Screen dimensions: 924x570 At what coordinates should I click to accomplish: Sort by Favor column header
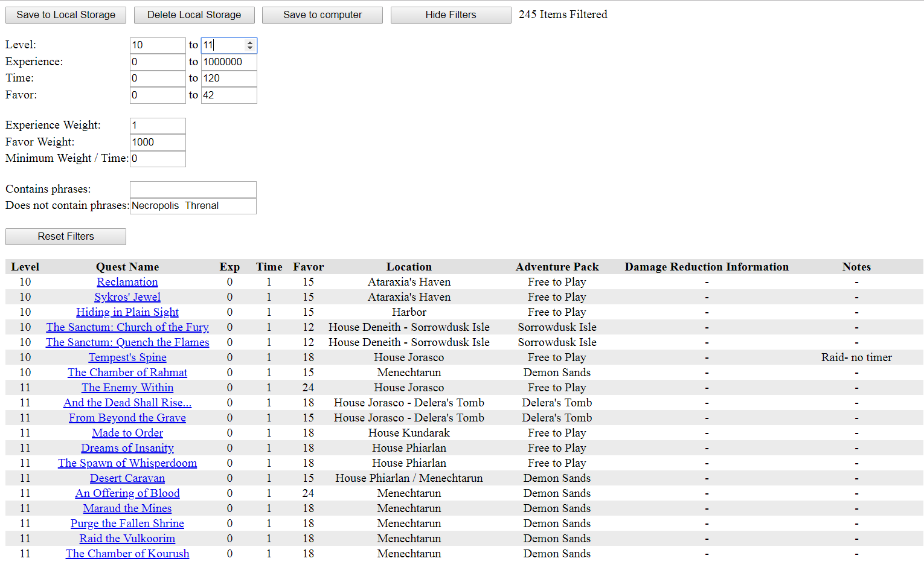coord(308,267)
